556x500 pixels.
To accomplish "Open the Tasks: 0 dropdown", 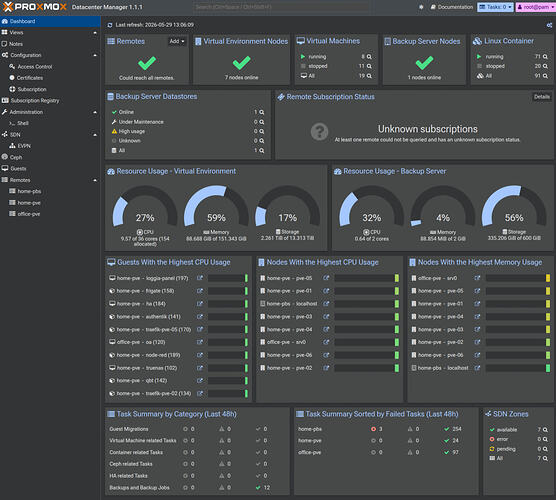I will tap(495, 7).
